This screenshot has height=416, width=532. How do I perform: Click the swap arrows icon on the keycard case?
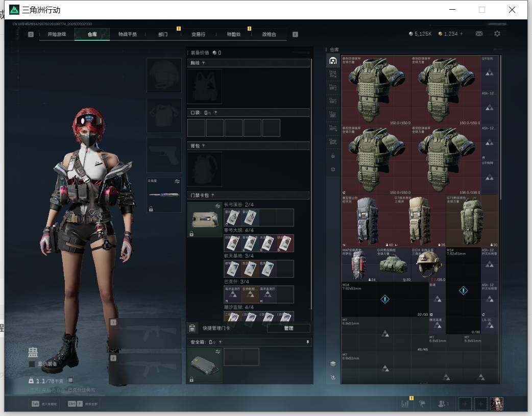(x=217, y=206)
